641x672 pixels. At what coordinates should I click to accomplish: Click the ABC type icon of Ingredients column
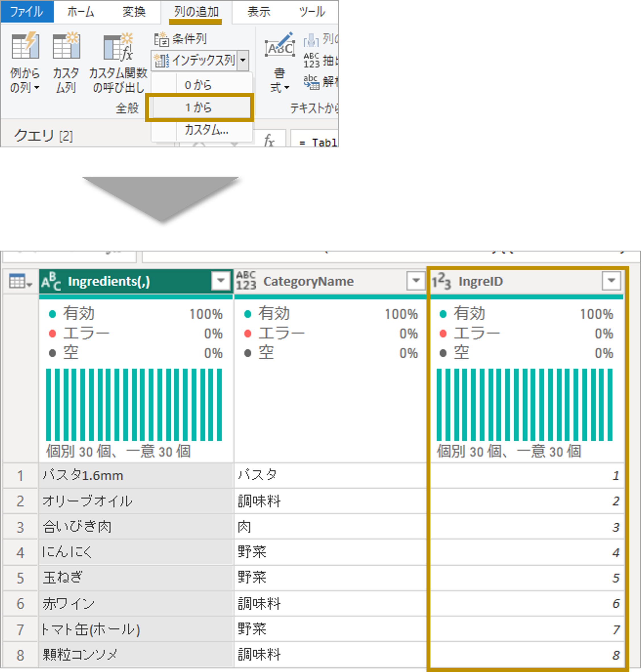point(51,281)
